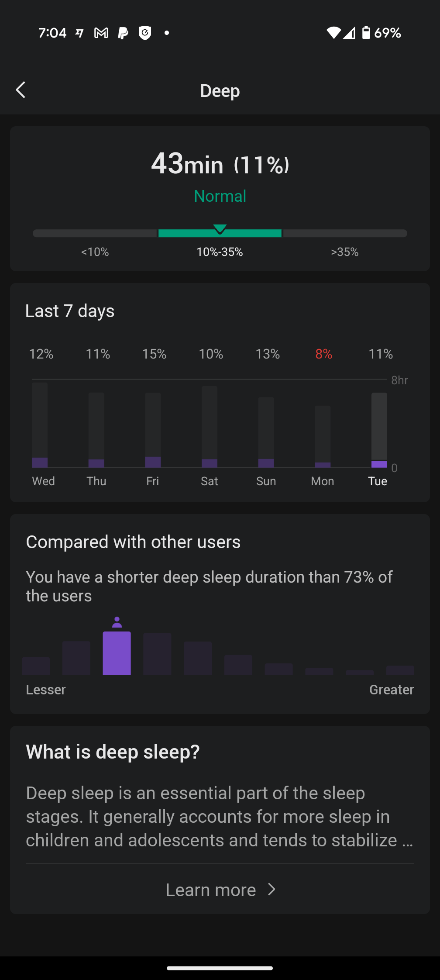440x980 pixels.
Task: Tap the Sat day label
Action: coord(209,481)
